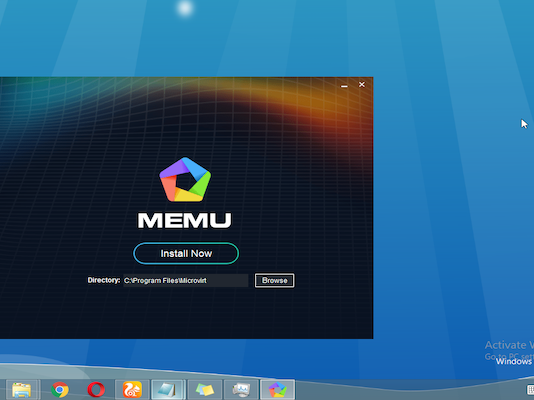Screen dimensions: 534x400
Task: Launch Google Chrome from the taskbar
Action: (x=60, y=389)
